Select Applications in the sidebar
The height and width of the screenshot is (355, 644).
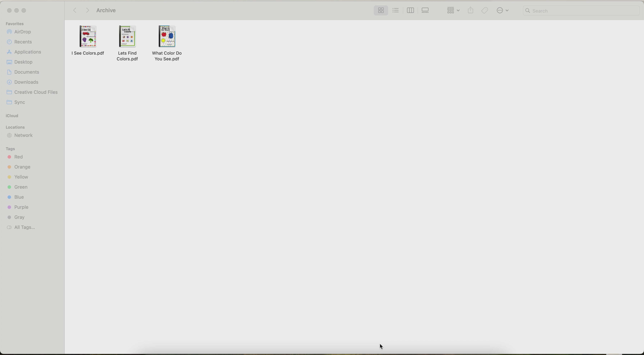click(x=27, y=52)
